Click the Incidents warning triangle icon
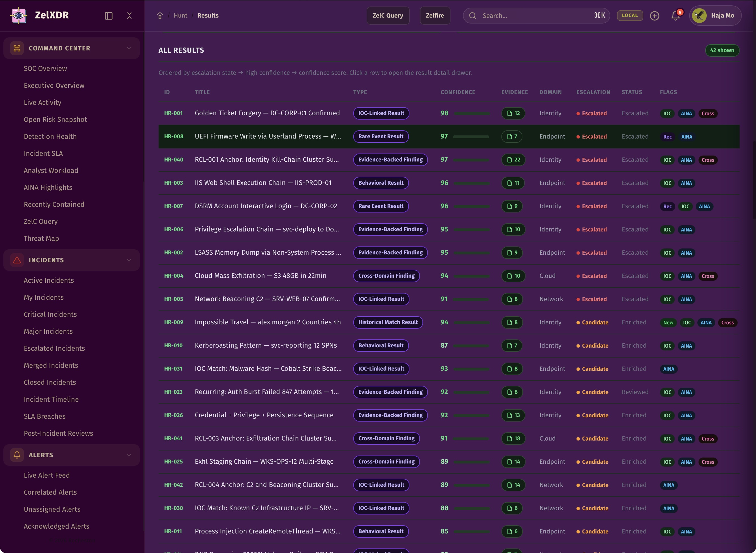This screenshot has height=553, width=756. tap(17, 260)
